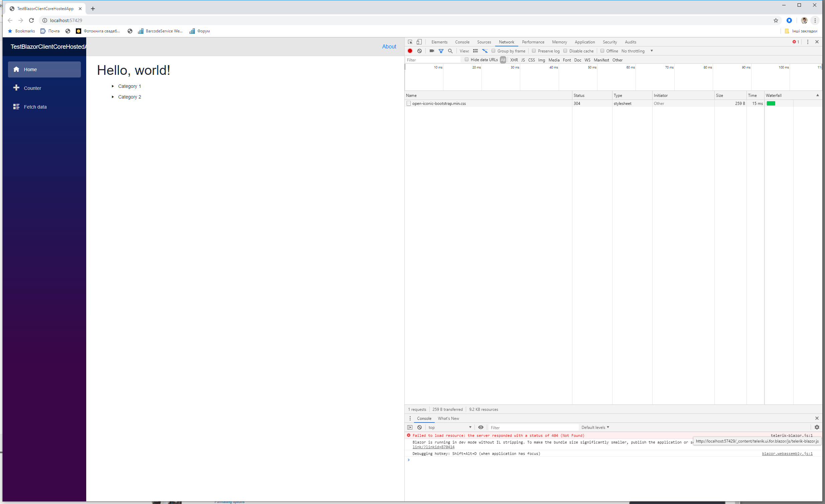Screen dimensions: 825x504
Task: Click the network Filter text field
Action: [x=433, y=60]
